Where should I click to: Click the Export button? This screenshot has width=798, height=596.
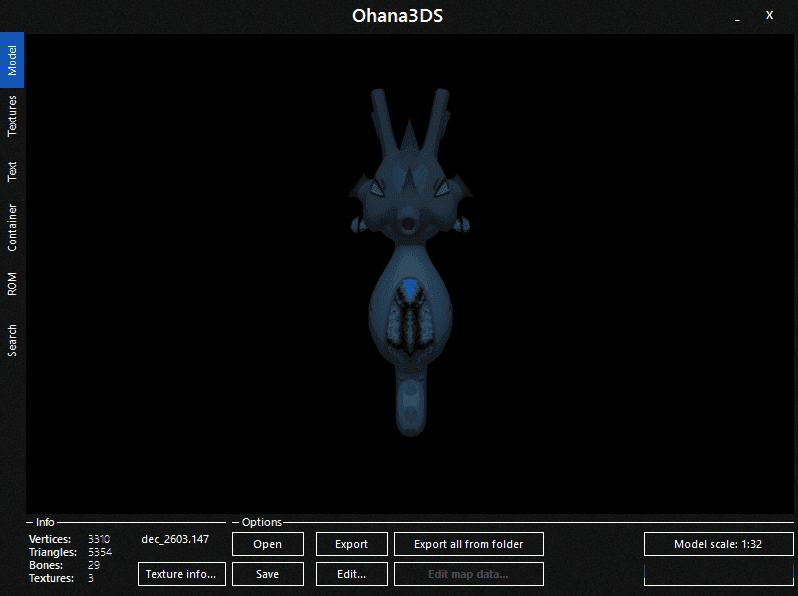(352, 544)
